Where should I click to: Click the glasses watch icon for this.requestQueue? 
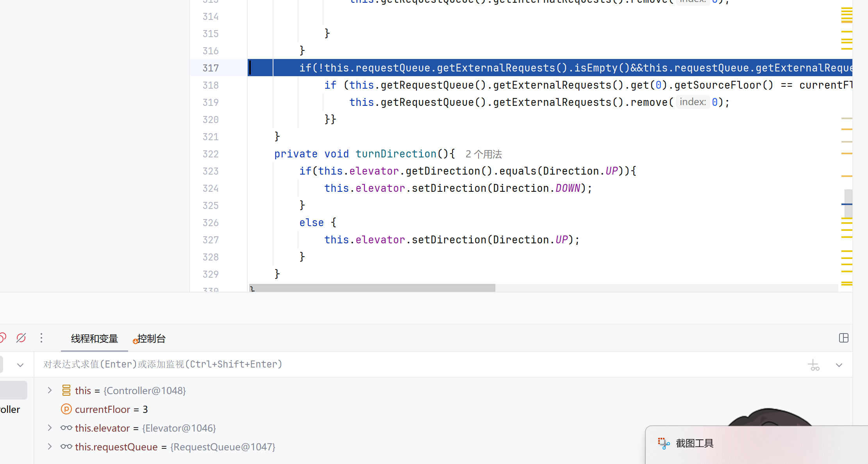coord(66,446)
